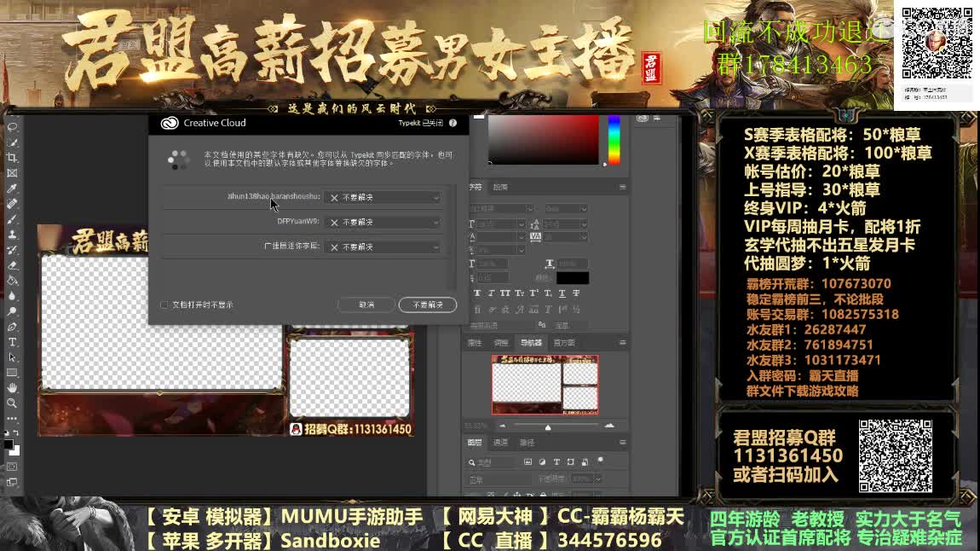Open Navigator panel flyout menu
Viewport: 980px width, 551px height.
[x=622, y=343]
